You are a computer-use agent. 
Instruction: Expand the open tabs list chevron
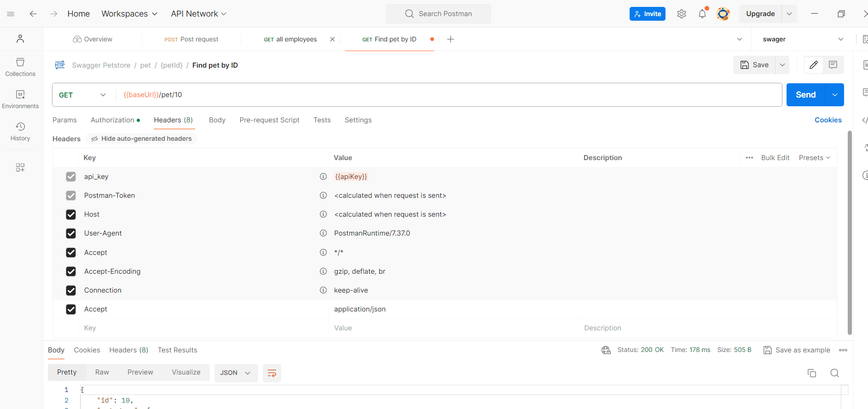point(740,39)
